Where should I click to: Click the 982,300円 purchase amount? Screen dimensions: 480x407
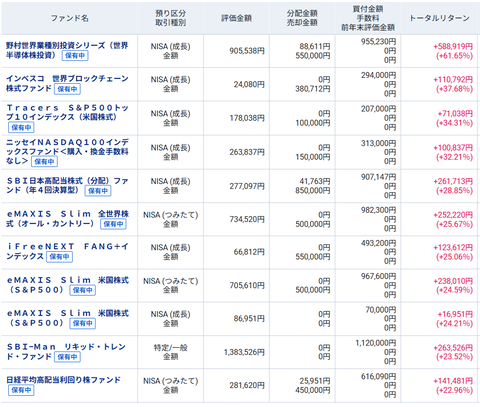point(378,210)
